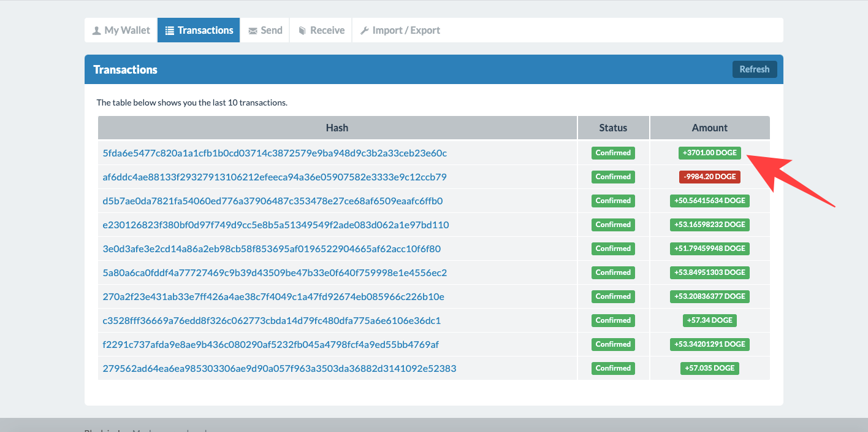Open transaction hash starting with d5b7ae0da782

273,201
